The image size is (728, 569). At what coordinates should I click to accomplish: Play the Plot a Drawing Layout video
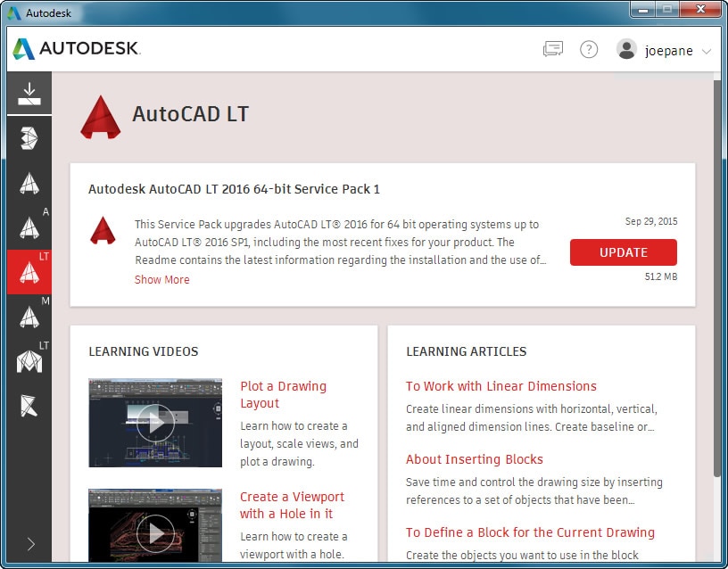155,422
